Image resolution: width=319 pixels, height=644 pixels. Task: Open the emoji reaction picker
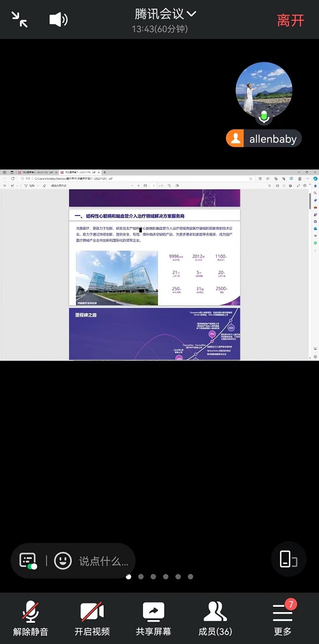pos(63,561)
